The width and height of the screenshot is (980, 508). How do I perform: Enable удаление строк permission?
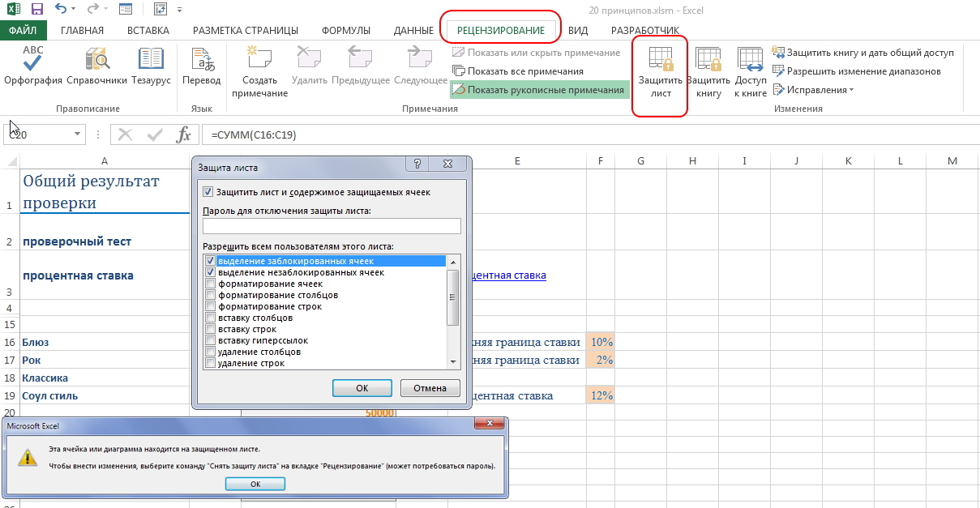click(x=211, y=363)
